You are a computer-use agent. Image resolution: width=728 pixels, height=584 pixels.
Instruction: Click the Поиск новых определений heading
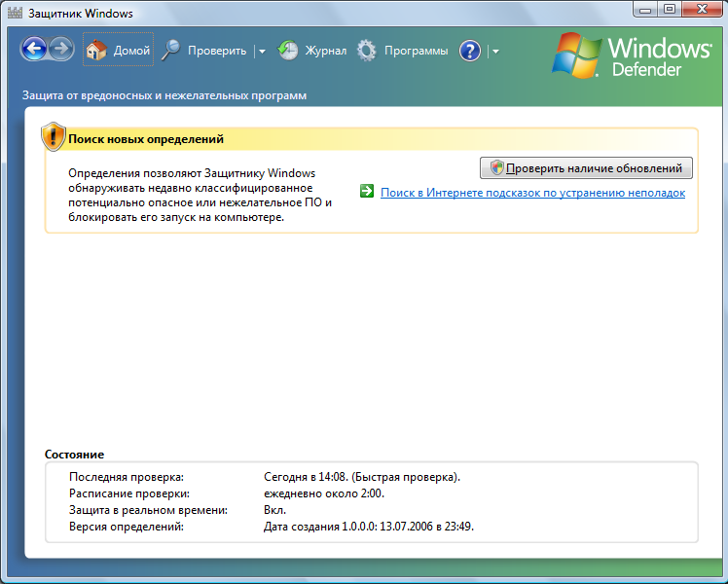tap(146, 139)
